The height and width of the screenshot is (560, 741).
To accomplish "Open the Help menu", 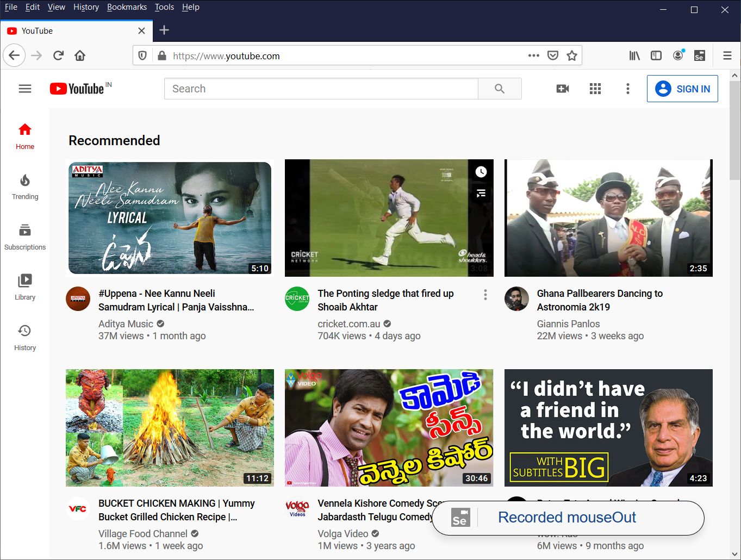I will pos(191,7).
